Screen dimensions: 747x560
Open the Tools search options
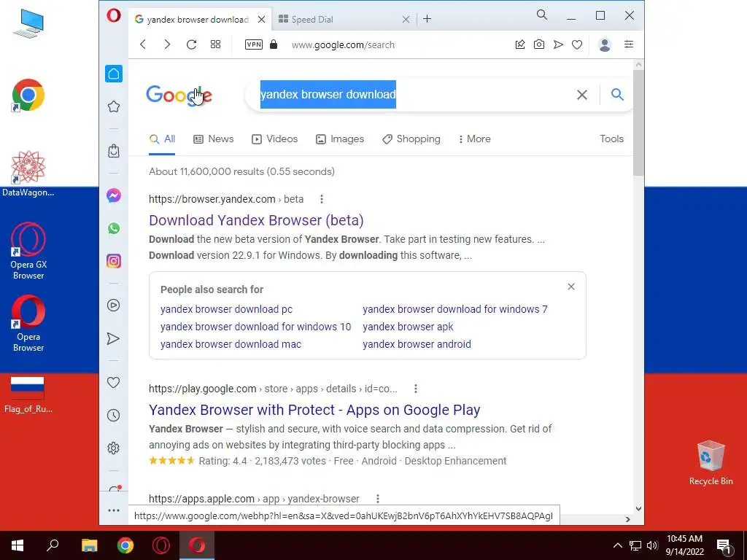612,139
